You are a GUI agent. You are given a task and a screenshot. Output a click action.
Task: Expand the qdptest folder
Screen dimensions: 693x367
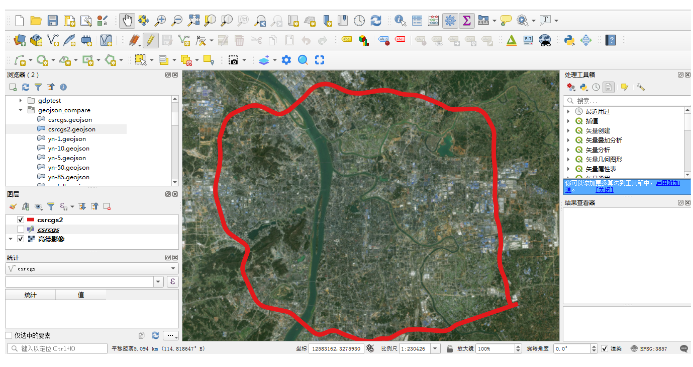point(20,100)
